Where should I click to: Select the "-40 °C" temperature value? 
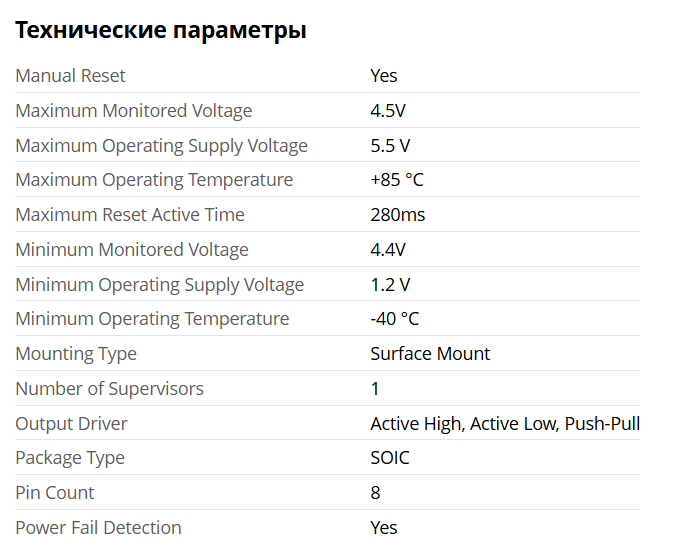[x=394, y=319]
